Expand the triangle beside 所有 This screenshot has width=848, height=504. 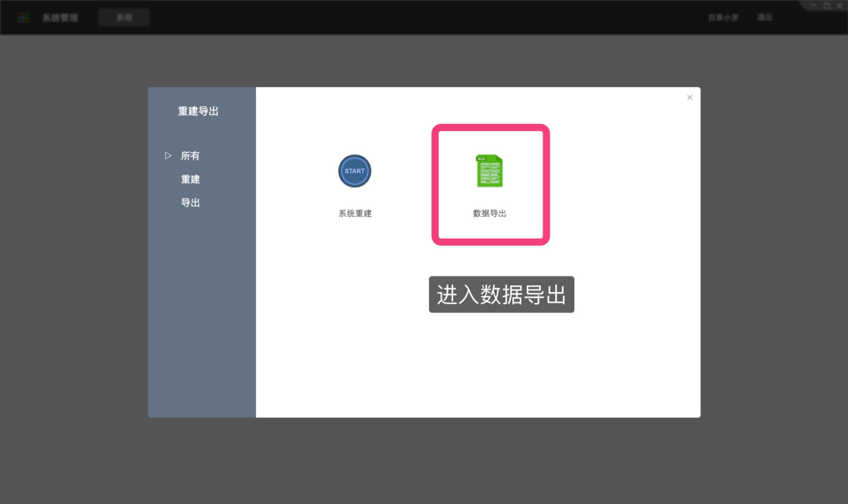[168, 156]
